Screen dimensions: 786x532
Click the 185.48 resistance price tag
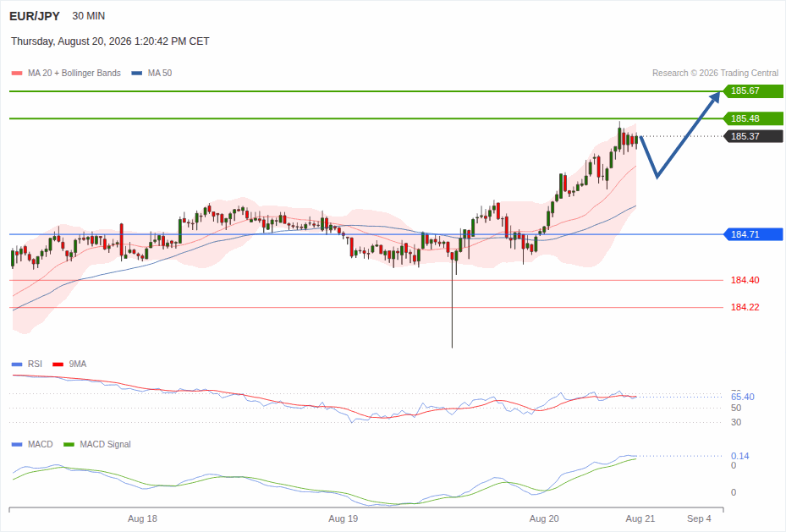(753, 118)
